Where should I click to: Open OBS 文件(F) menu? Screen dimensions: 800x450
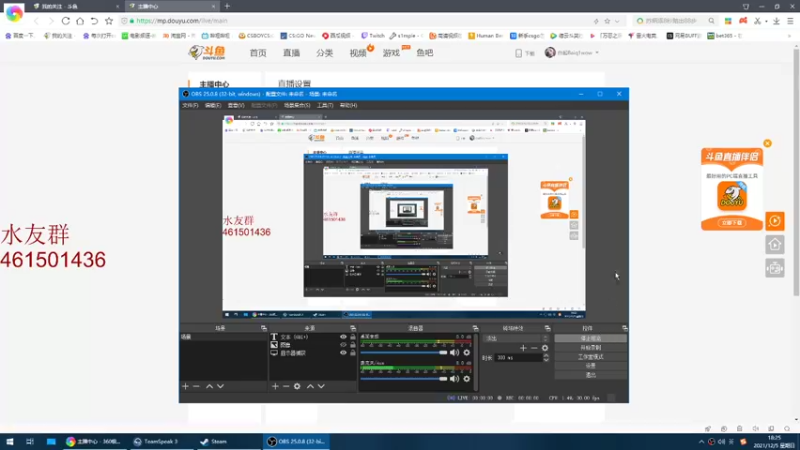(x=190, y=105)
